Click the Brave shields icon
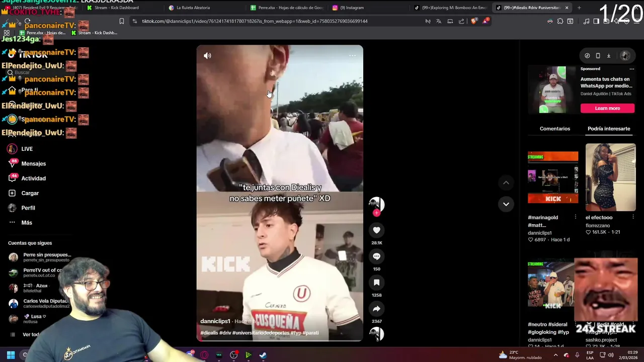 click(x=473, y=21)
